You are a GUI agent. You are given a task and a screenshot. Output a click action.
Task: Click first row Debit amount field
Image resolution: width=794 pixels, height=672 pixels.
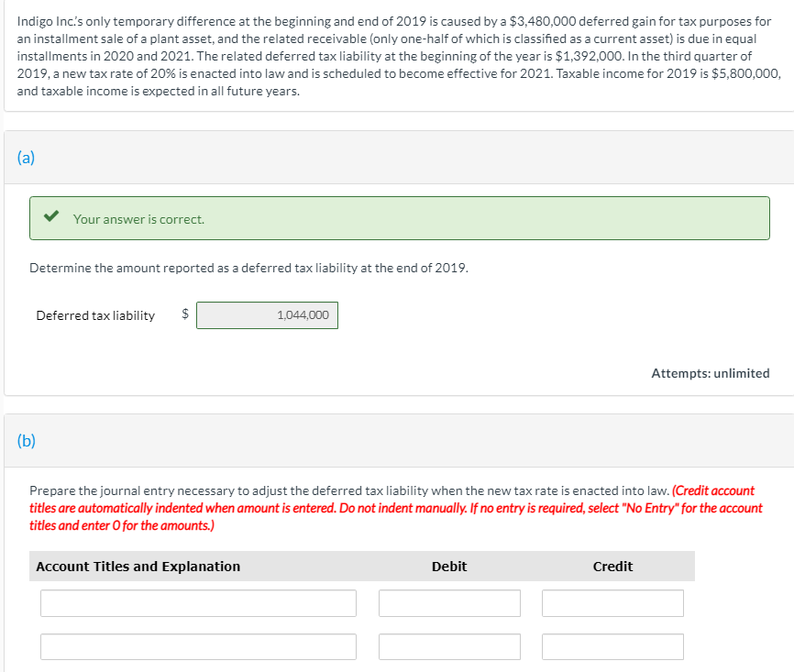tap(449, 602)
